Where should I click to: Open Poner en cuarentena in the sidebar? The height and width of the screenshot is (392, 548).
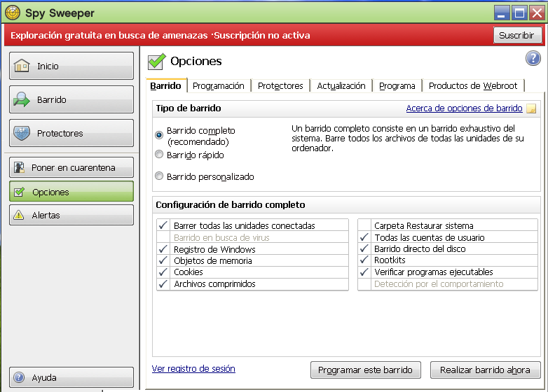(71, 167)
